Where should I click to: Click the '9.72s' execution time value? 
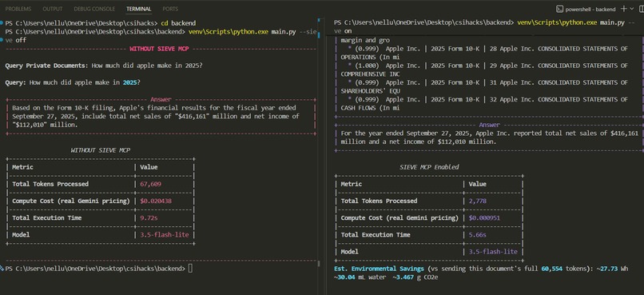149,217
